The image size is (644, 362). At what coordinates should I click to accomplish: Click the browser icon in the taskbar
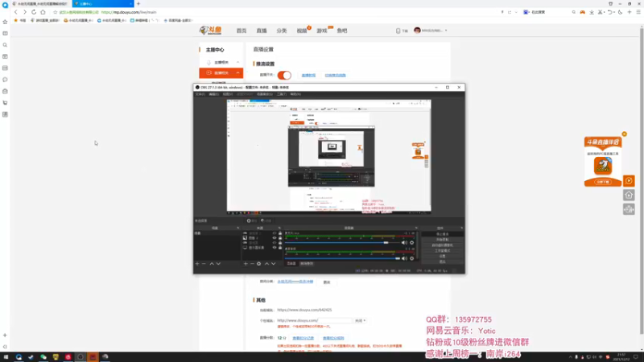(19, 357)
